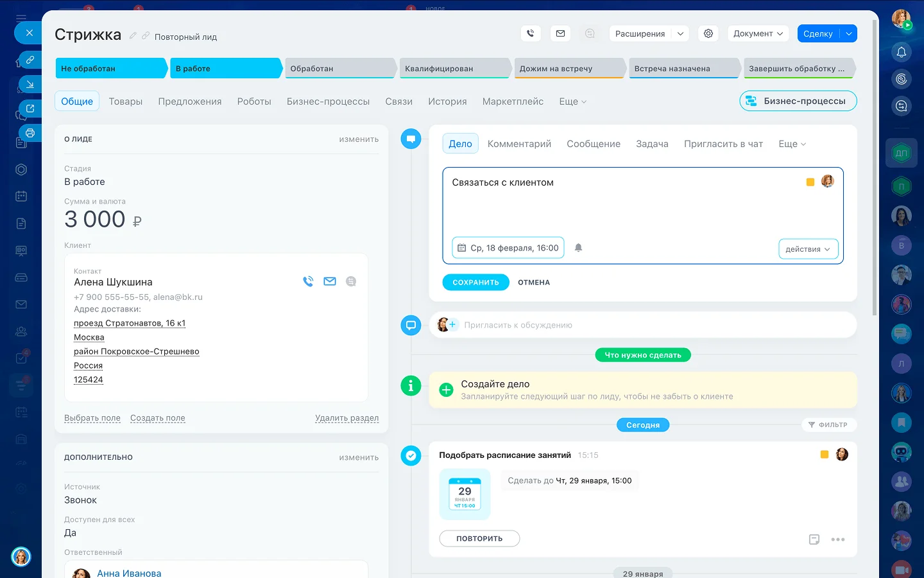Print the lead card with printer icon
The image size is (924, 578).
(30, 133)
